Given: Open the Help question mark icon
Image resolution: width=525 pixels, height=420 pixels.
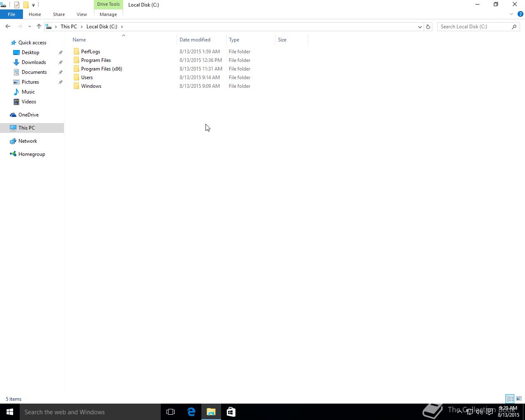Looking at the screenshot, I should point(520,14).
